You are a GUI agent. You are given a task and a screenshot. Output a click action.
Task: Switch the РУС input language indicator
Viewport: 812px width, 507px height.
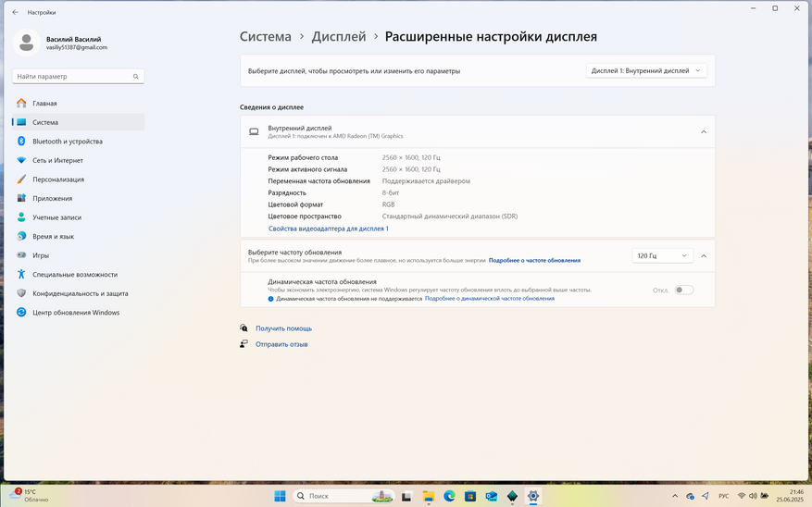(723, 496)
